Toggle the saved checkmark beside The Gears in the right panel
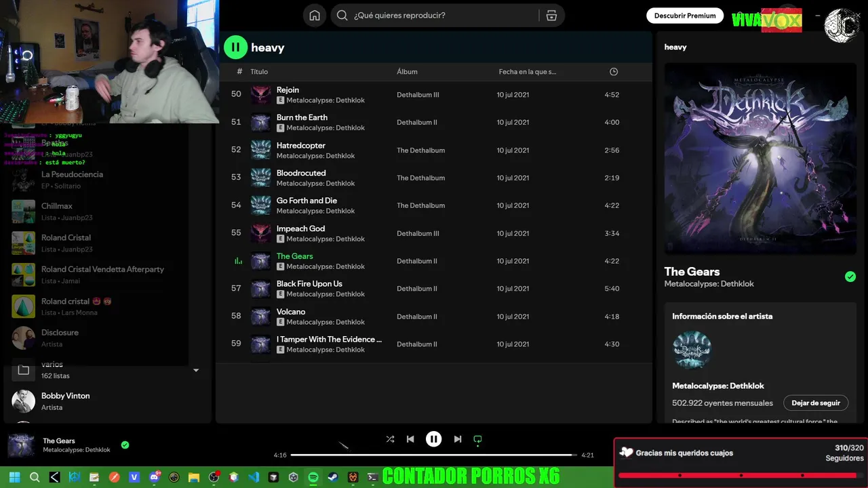Screen dimensions: 868x488 click(850, 277)
